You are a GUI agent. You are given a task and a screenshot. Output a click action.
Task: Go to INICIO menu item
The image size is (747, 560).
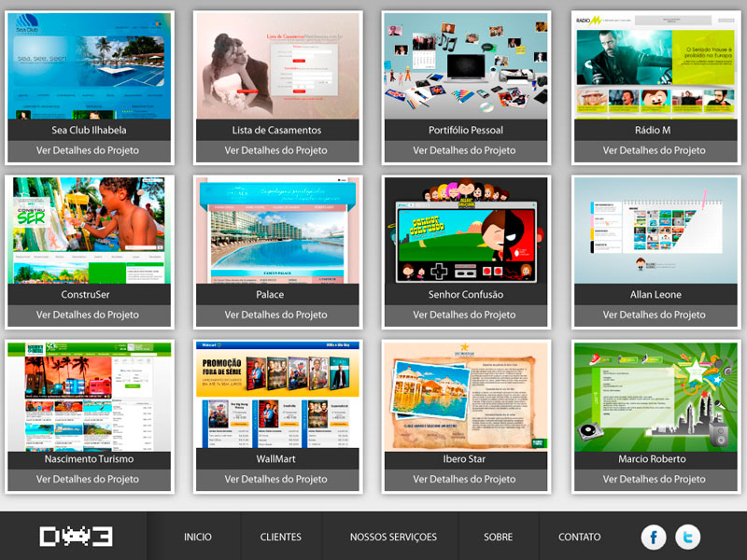[198, 537]
